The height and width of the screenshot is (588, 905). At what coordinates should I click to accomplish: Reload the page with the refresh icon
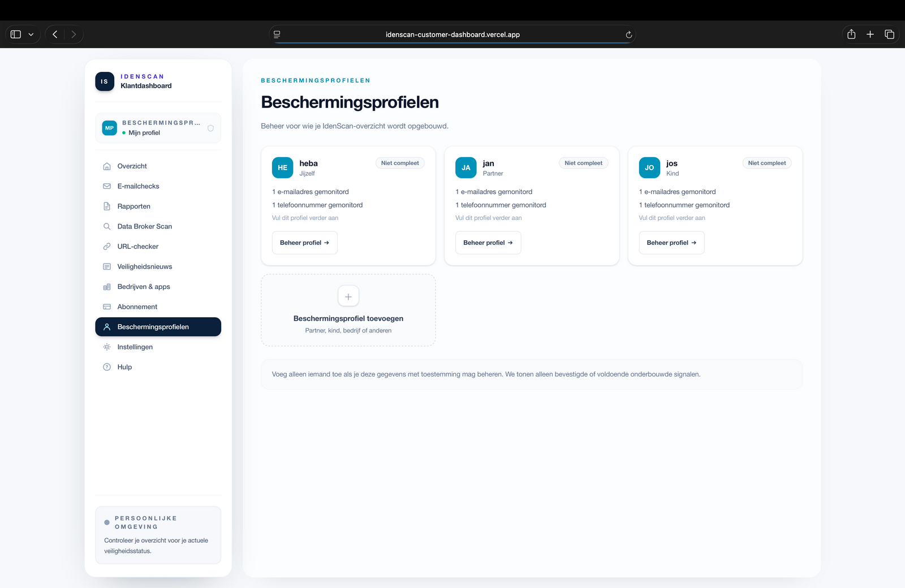coord(628,34)
